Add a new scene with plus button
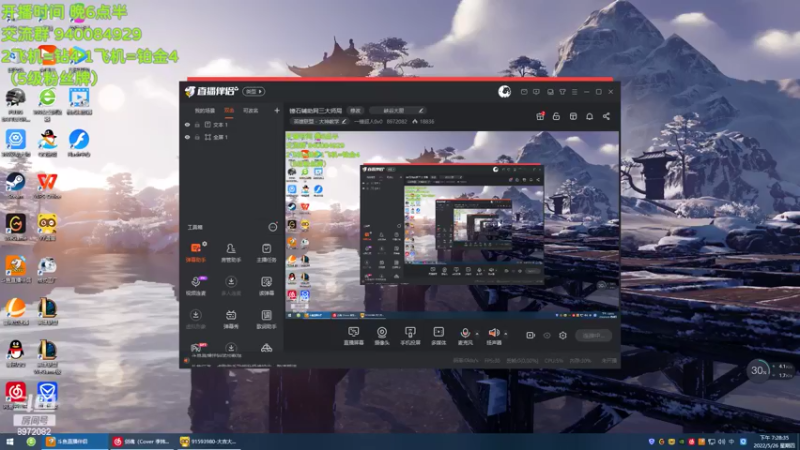 tap(277, 110)
